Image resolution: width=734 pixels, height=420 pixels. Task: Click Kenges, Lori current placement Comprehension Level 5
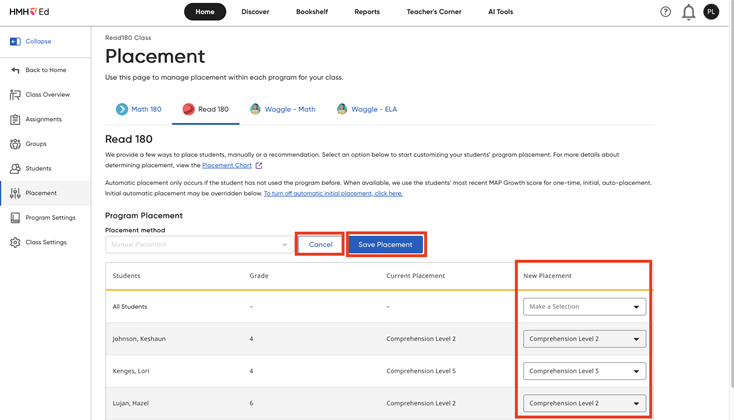[421, 371]
